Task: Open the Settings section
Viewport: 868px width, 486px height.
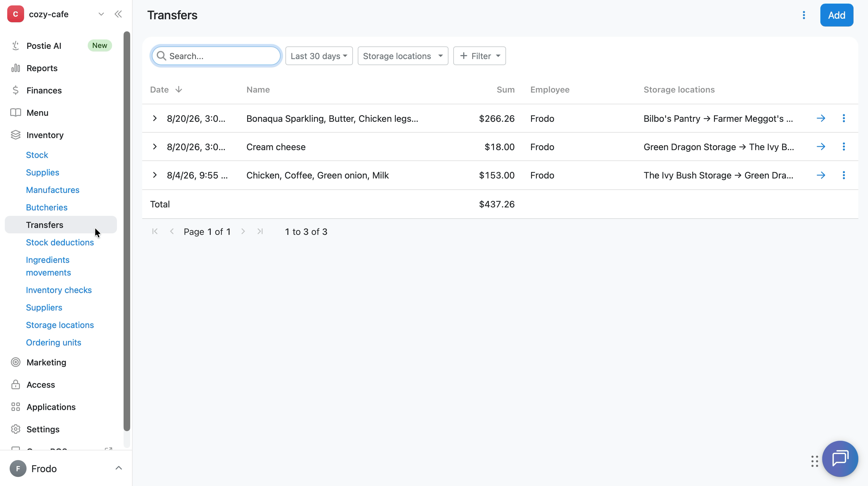Action: click(43, 429)
